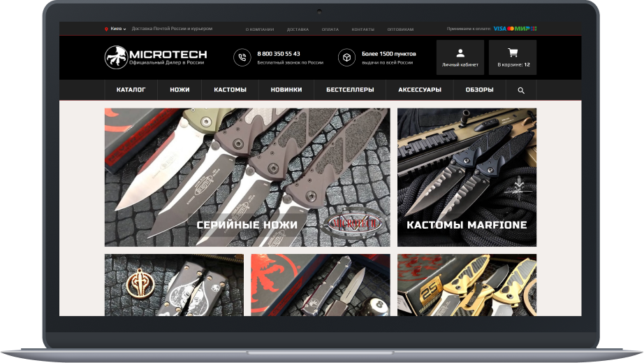This screenshot has height=363, width=644.
Task: Open the Ножи menu item
Action: point(180,90)
